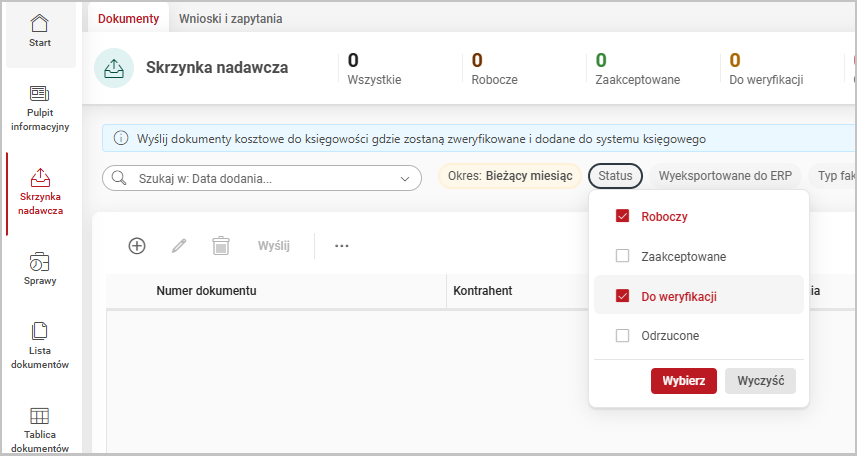Check the Zaakceptowane status checkbox

click(622, 256)
